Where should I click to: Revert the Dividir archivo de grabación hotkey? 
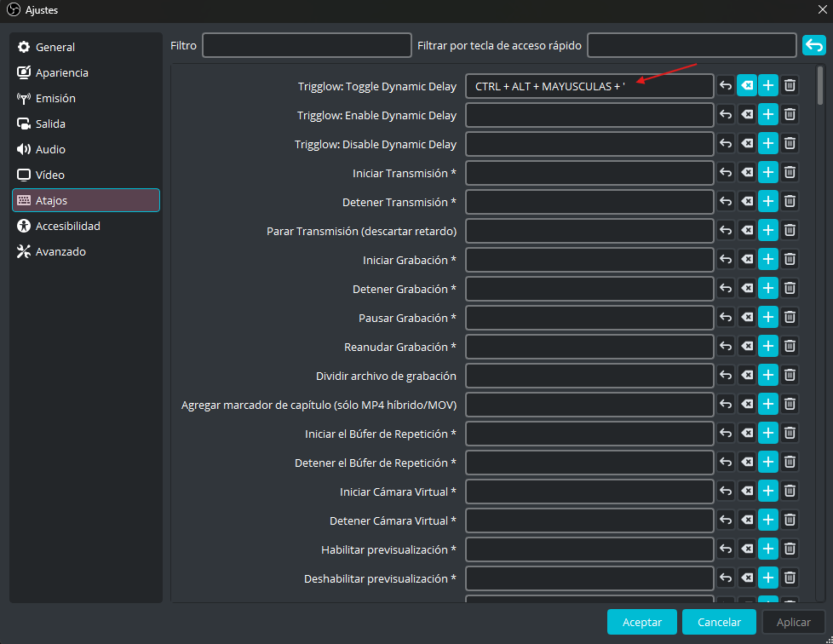coord(726,375)
